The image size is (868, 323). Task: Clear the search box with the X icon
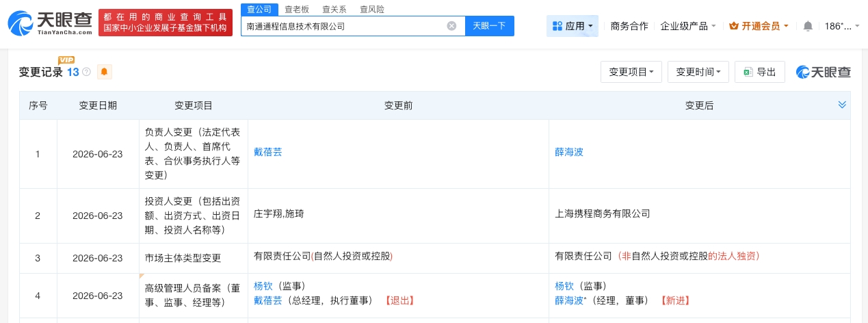pos(451,26)
